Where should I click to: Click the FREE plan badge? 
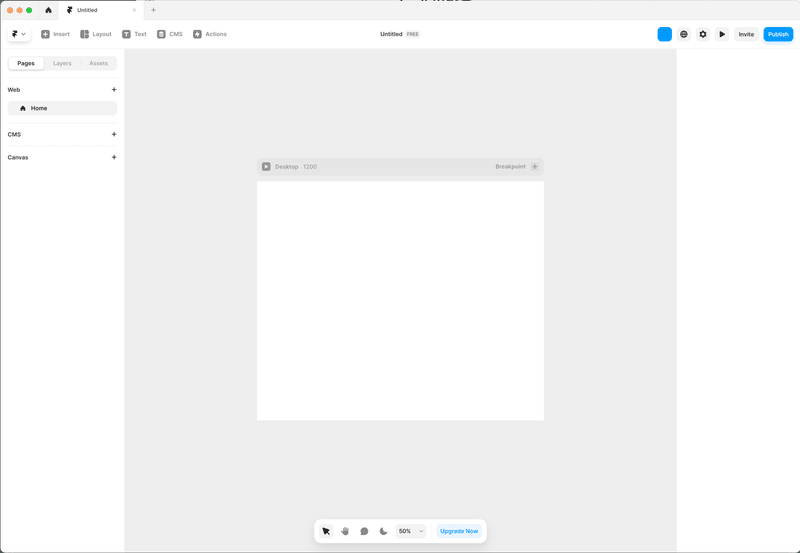[413, 34]
